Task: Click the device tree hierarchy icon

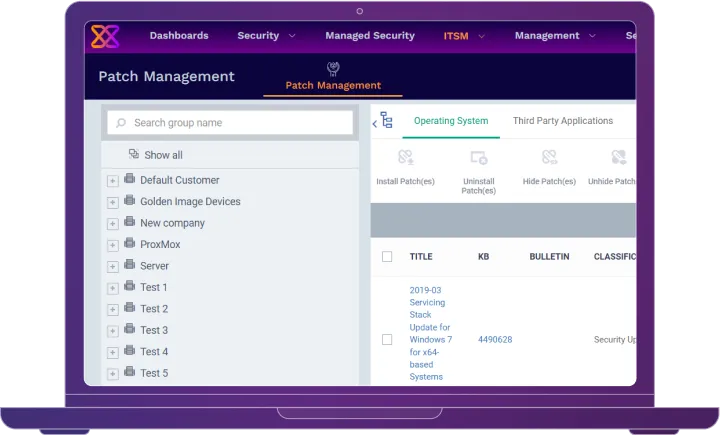Action: click(386, 121)
